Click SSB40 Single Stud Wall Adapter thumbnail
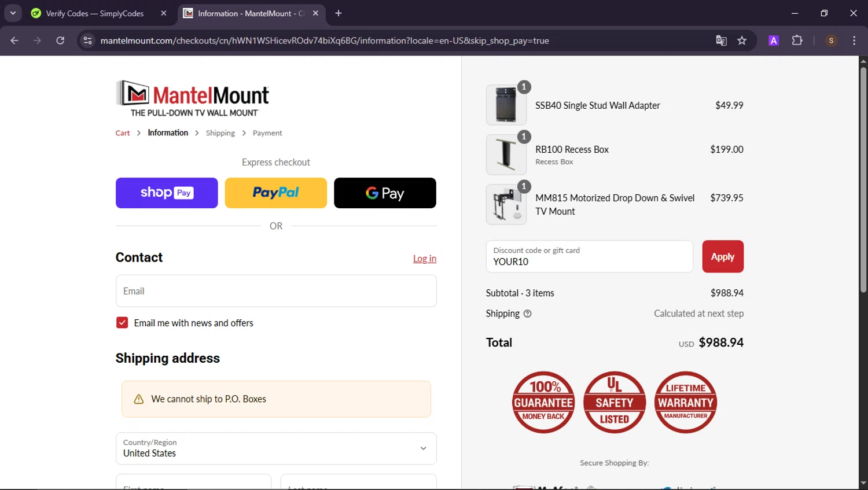The width and height of the screenshot is (868, 490). coord(506,105)
